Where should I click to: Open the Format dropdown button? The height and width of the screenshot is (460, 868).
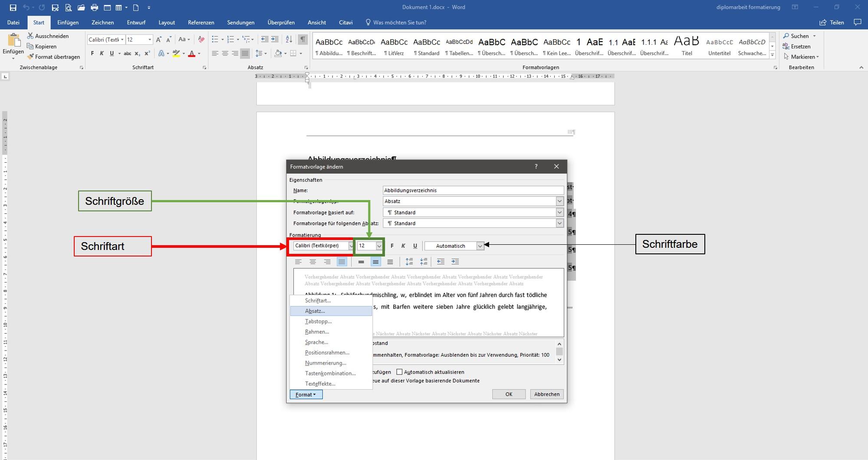[x=306, y=394]
